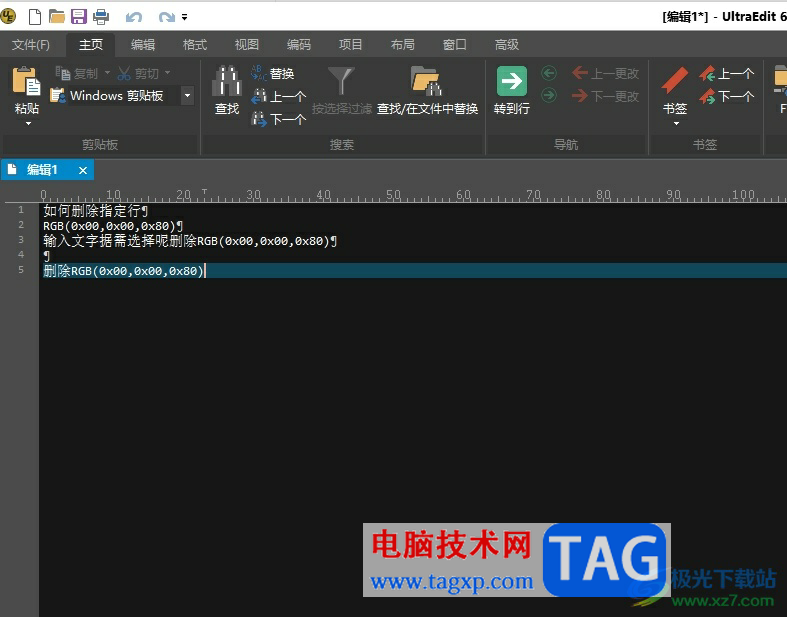Click the 复制 copy button
The image size is (787, 617).
click(76, 74)
